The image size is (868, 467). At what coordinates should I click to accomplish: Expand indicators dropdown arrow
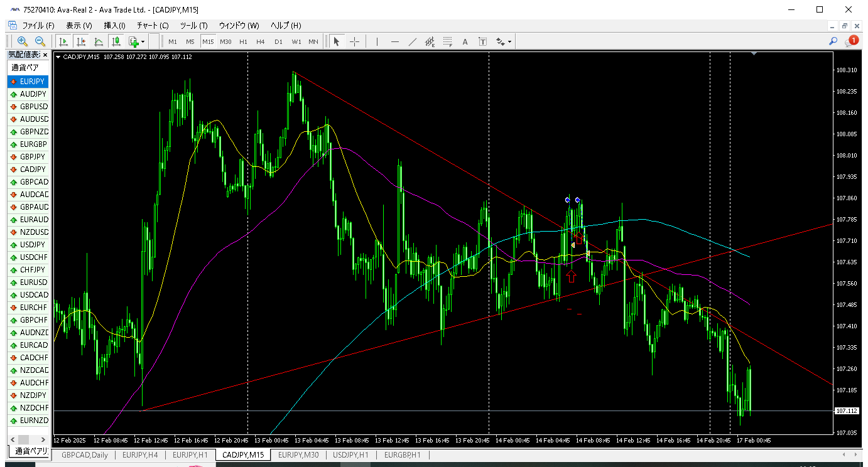click(143, 41)
